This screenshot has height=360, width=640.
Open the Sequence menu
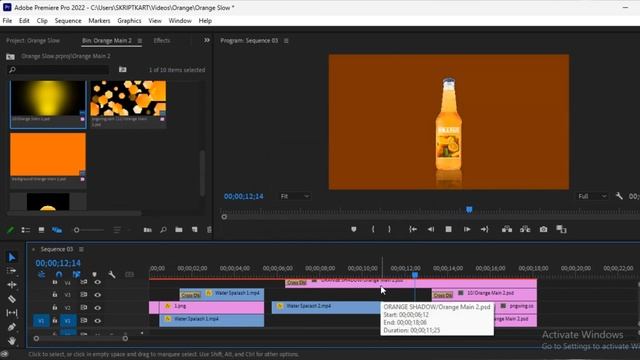tap(68, 20)
